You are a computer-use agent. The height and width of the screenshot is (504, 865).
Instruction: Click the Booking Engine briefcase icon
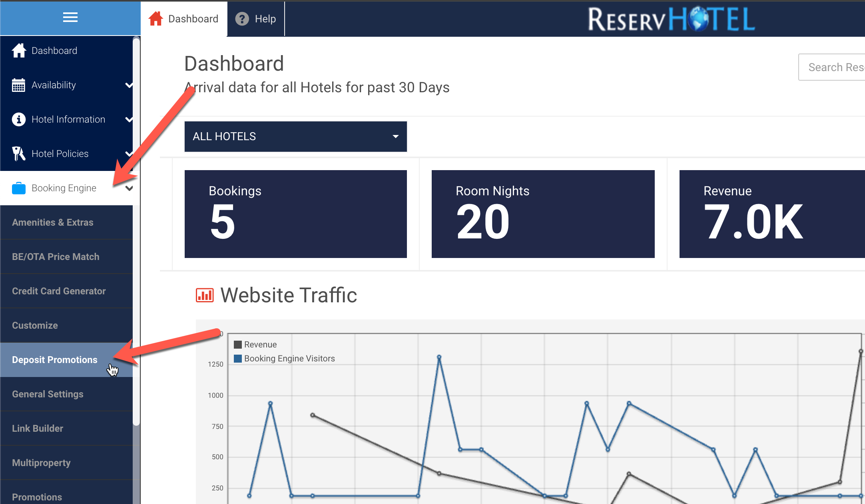pos(18,188)
